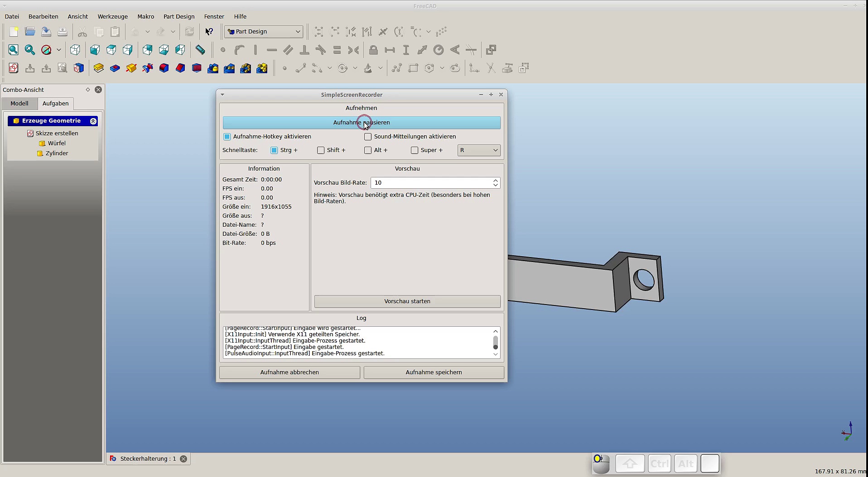This screenshot has height=477, width=868.
Task: Open a file with the folder icon
Action: [x=30, y=32]
